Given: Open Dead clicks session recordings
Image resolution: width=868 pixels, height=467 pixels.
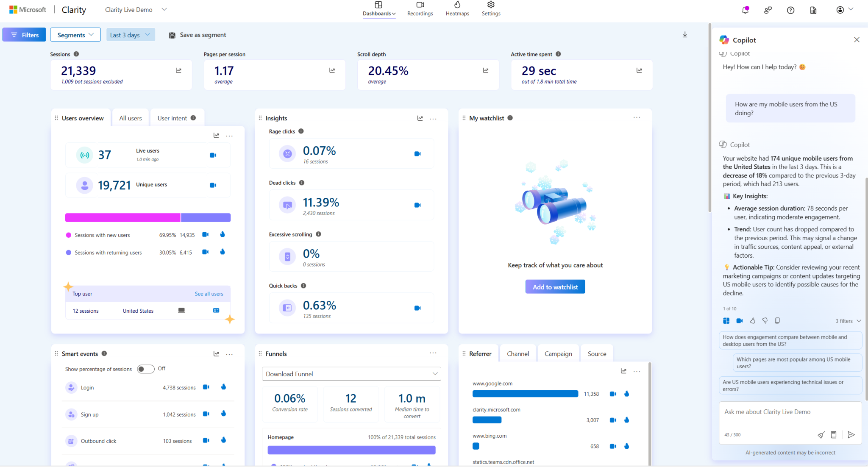Looking at the screenshot, I should coord(417,205).
